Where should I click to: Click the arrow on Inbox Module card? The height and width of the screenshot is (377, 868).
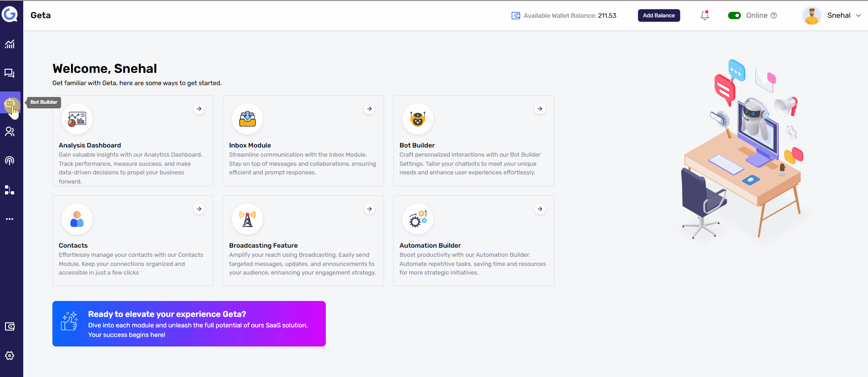pos(370,109)
